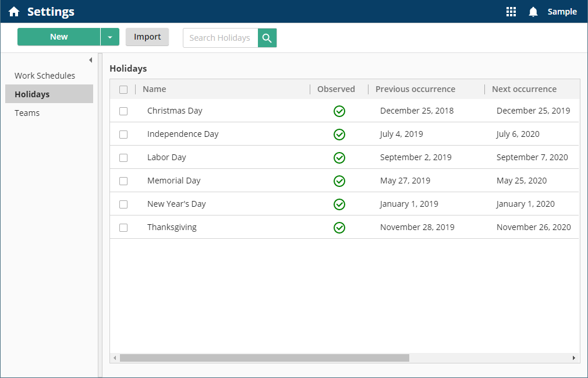Viewport: 588px width, 378px height.
Task: Select all holidays with header checkbox
Action: pyautogui.click(x=123, y=90)
